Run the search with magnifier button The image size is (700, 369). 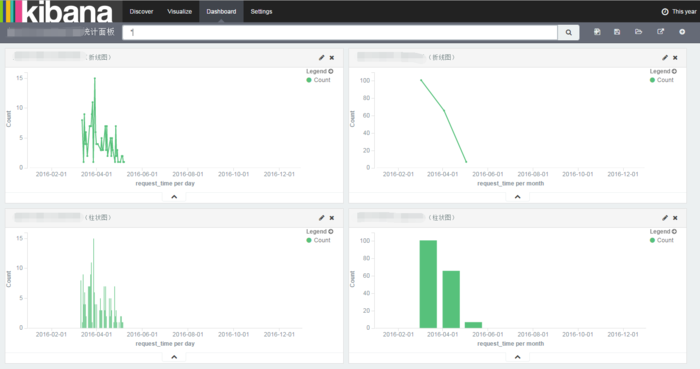click(568, 32)
